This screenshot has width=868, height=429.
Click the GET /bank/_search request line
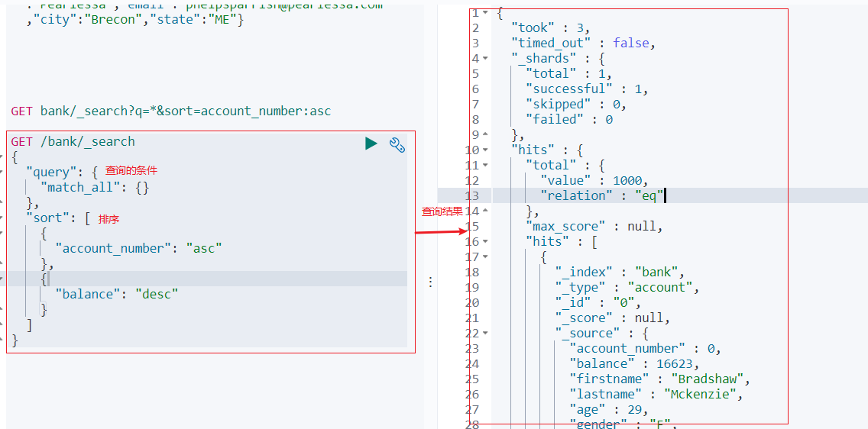73,141
